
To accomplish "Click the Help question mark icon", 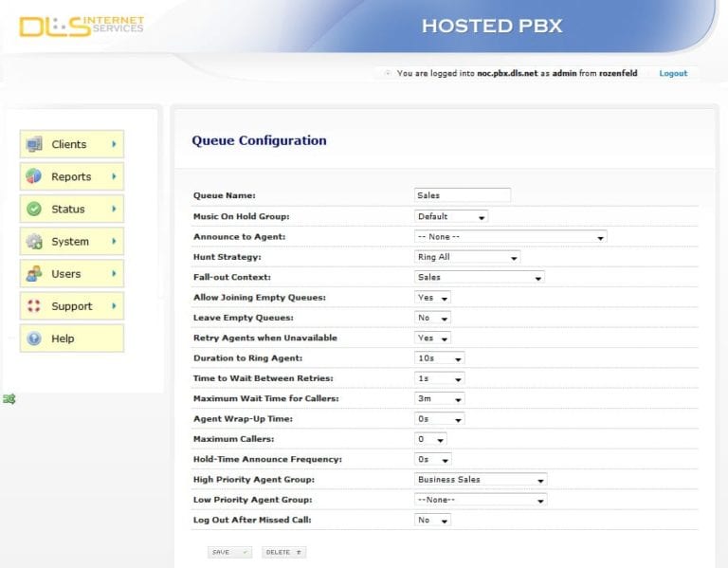I will 34,339.
